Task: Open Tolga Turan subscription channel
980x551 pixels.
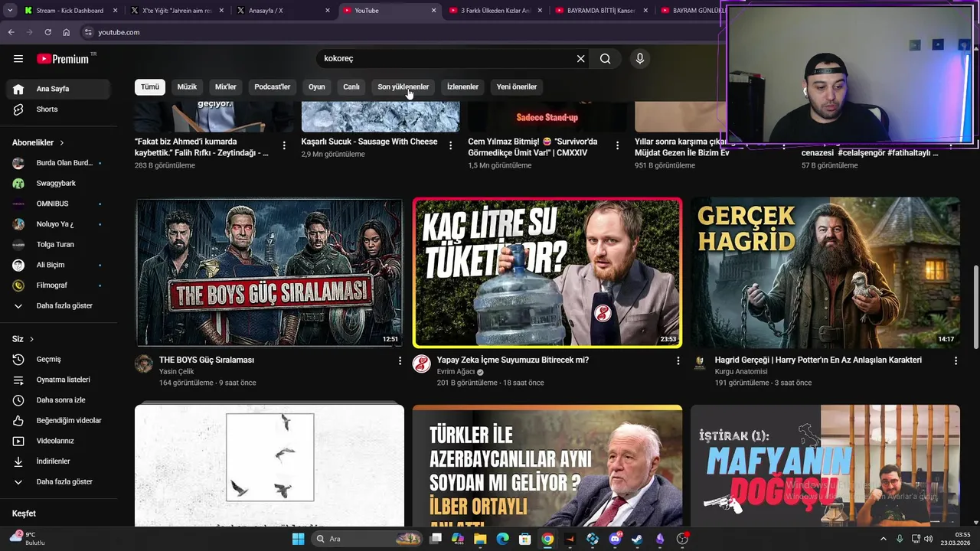Action: click(x=59, y=245)
